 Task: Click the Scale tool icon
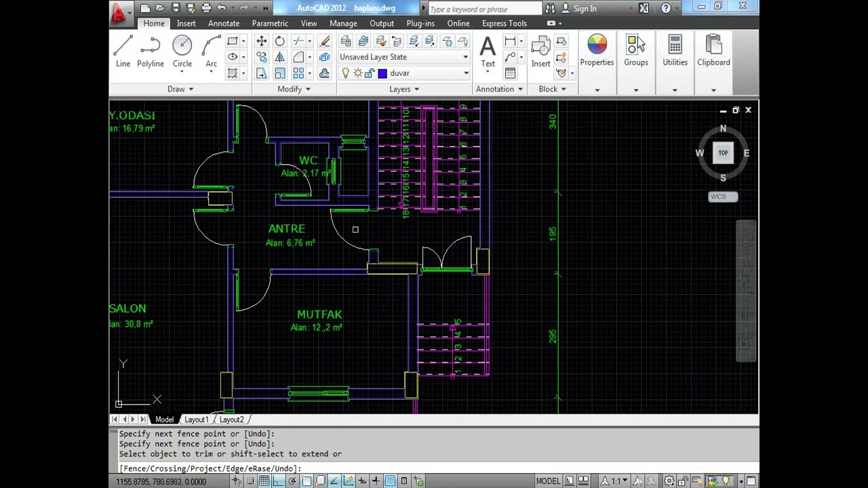(279, 73)
